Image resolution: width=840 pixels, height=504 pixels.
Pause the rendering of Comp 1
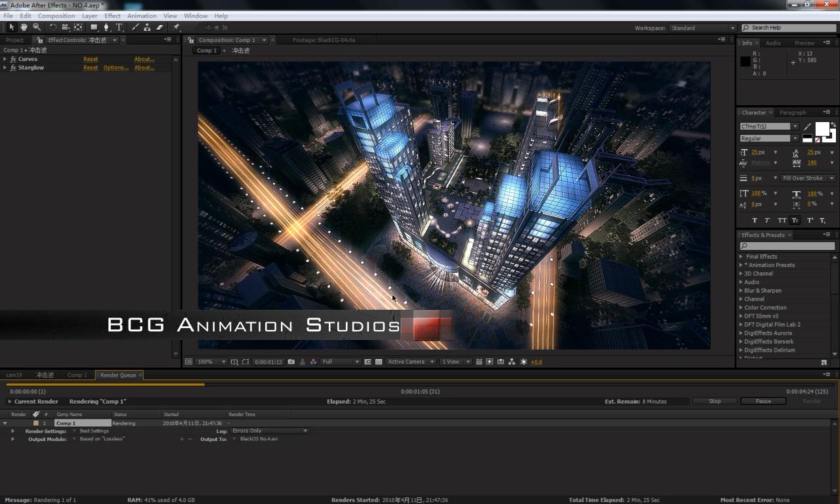pyautogui.click(x=763, y=401)
